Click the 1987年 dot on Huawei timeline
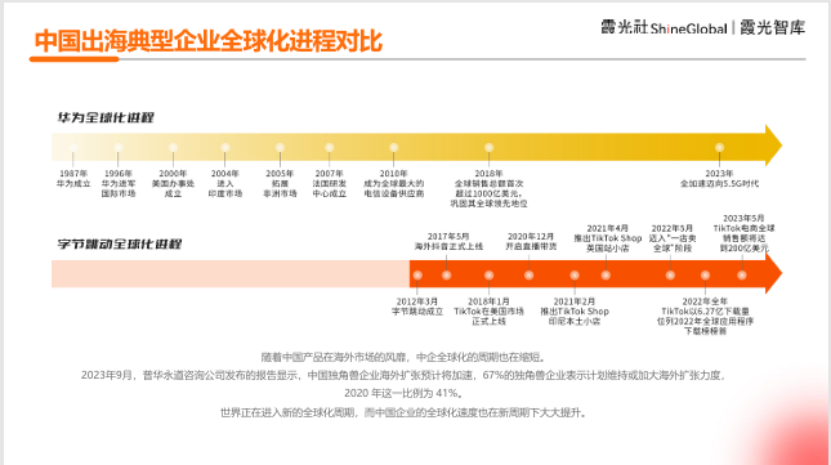The image size is (831, 465). pos(74,148)
